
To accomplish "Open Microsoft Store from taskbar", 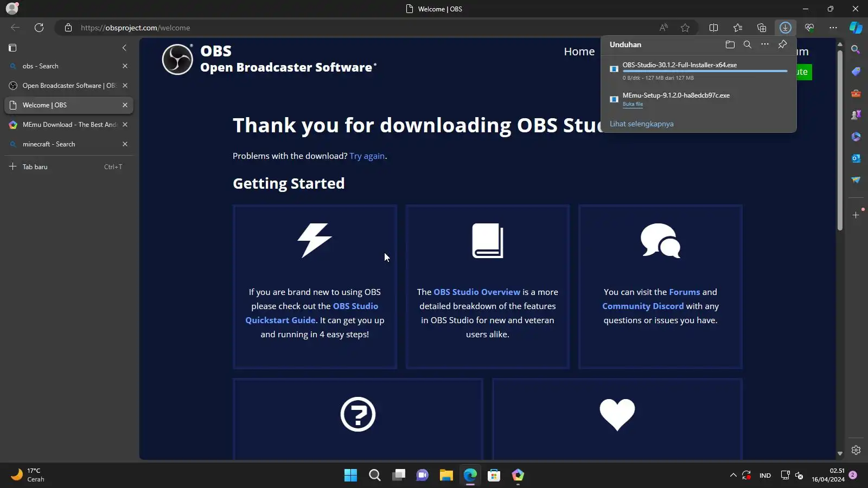I will point(494,476).
